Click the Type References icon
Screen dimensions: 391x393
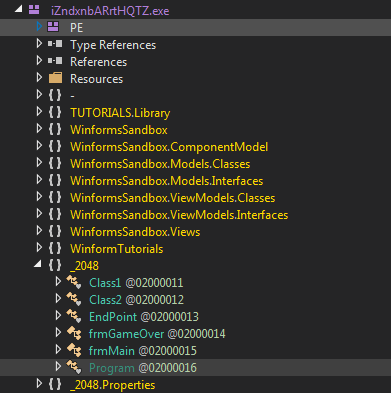coord(55,44)
